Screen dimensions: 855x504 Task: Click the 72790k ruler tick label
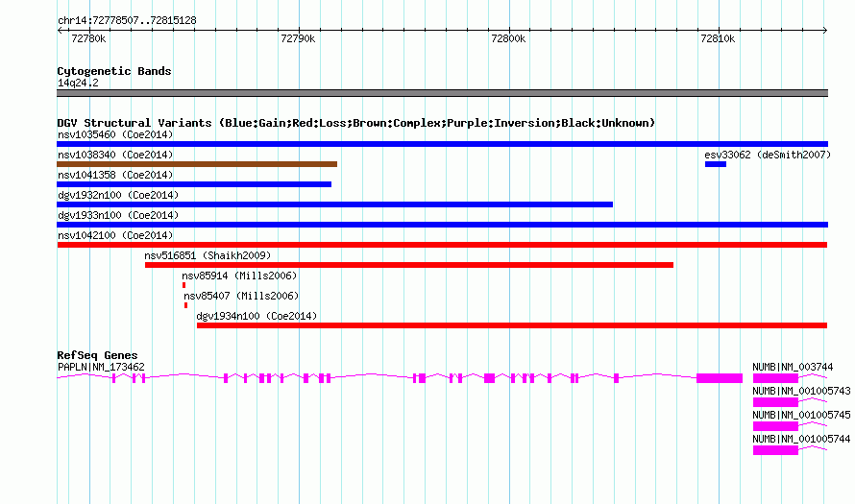pos(298,38)
